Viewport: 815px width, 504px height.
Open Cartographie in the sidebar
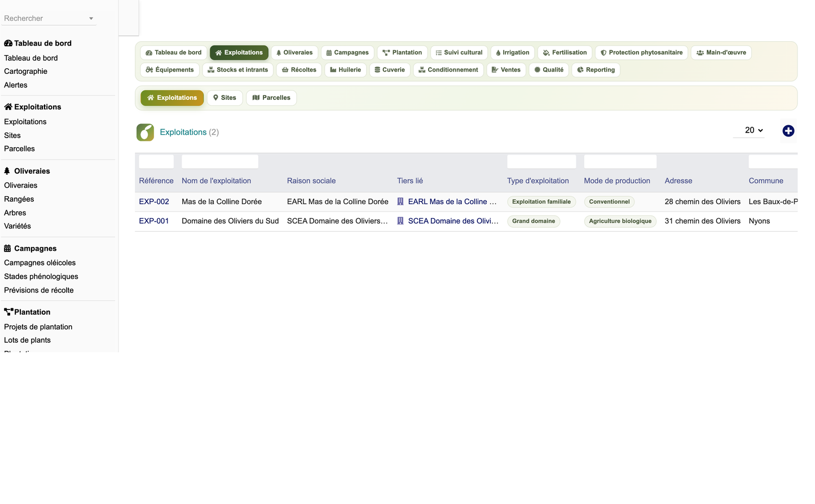click(26, 72)
